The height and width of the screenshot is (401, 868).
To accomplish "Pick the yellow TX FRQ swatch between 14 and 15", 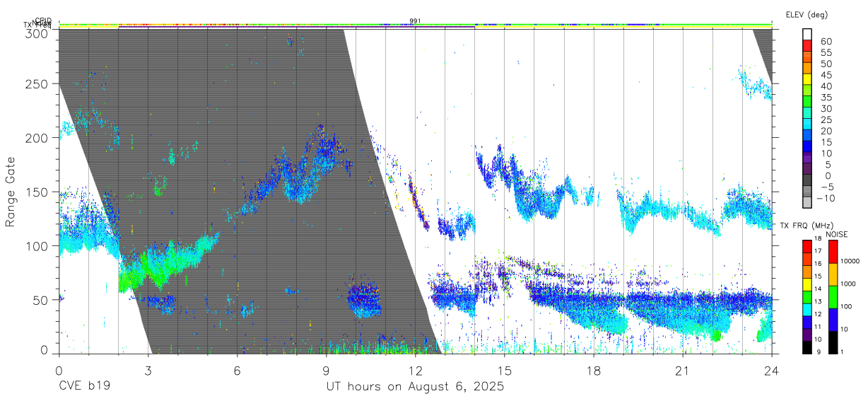I will 807,284.
